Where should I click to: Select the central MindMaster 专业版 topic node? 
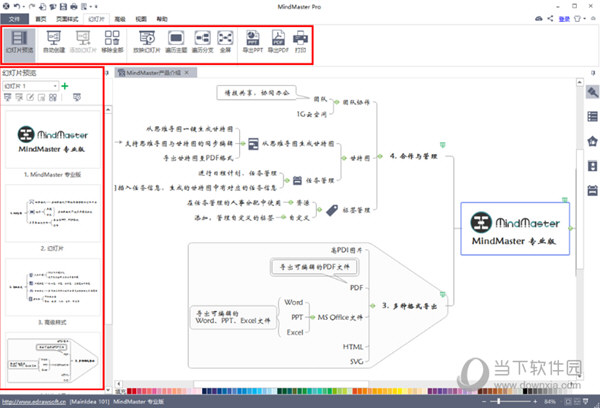(515, 228)
